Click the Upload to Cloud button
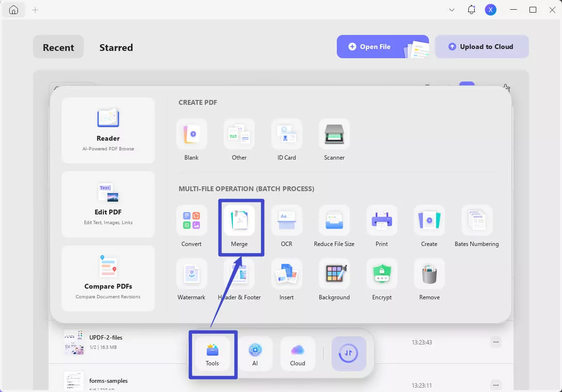 tap(482, 47)
